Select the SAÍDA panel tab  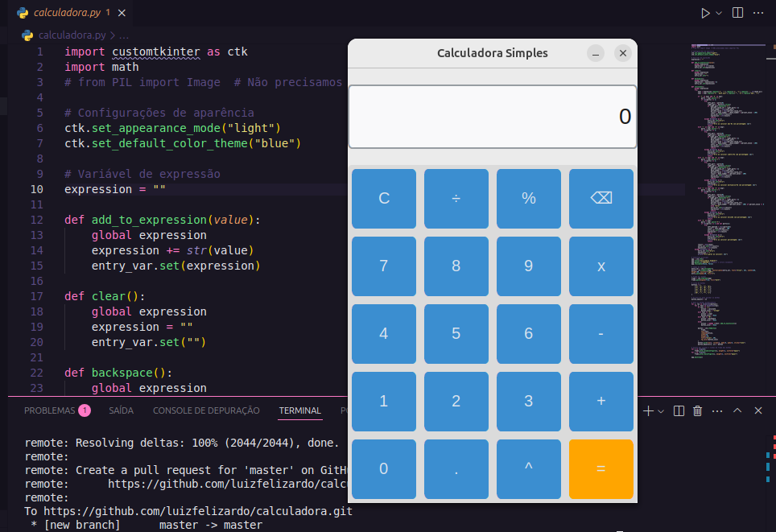coord(122,410)
